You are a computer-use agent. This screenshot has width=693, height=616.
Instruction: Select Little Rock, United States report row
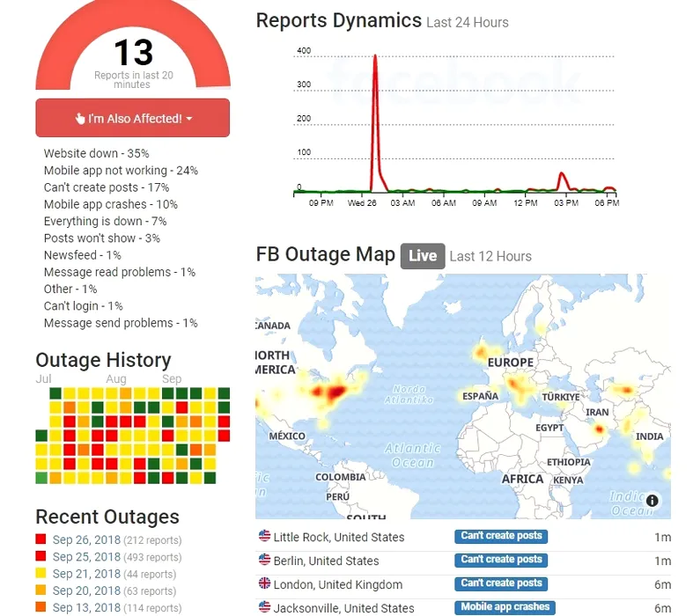pyautogui.click(x=463, y=537)
